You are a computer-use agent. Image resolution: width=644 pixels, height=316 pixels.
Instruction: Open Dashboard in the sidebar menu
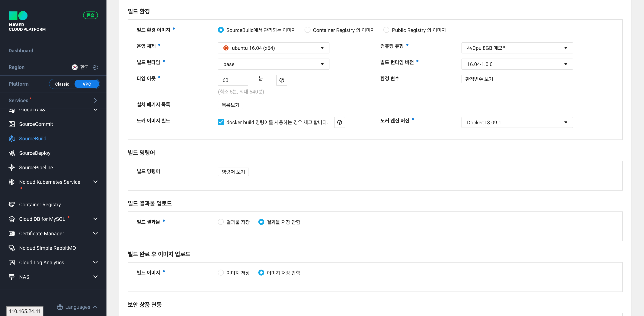click(21, 50)
